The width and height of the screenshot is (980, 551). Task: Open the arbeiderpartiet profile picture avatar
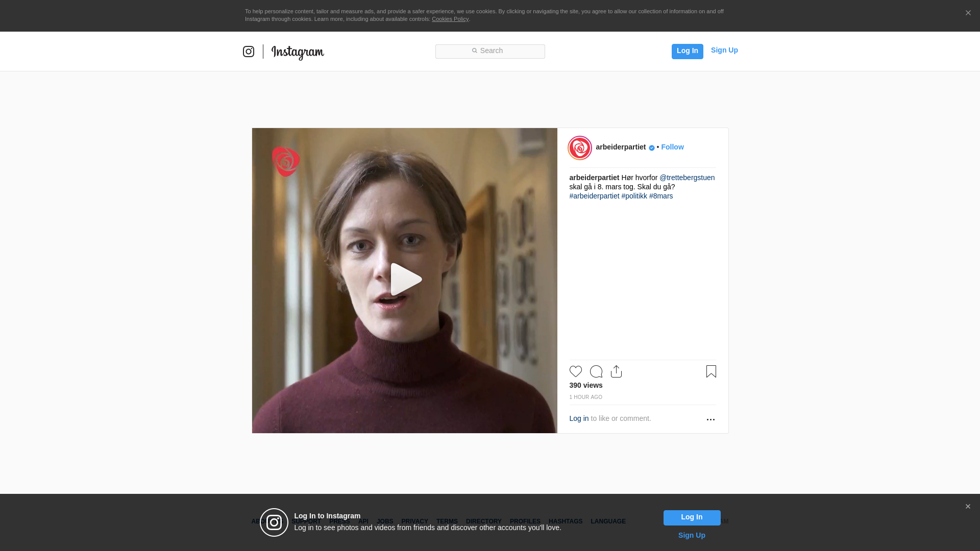[x=580, y=148]
